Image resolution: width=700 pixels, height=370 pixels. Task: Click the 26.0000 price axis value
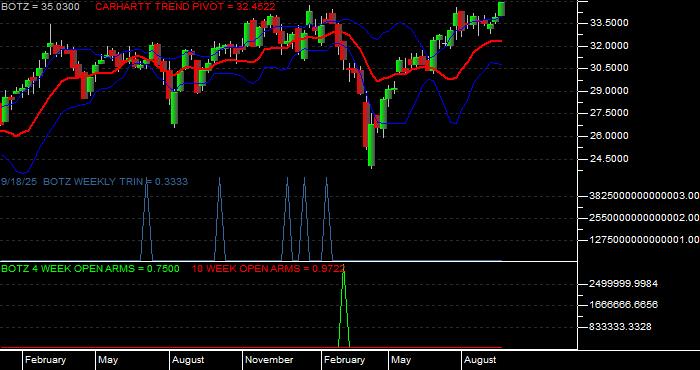tap(609, 136)
